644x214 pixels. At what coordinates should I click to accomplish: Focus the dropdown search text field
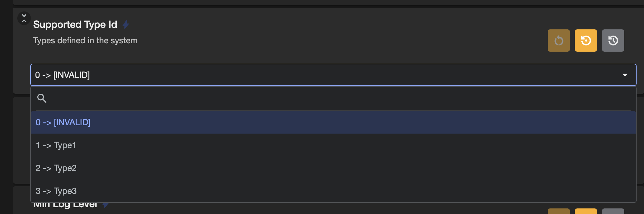[x=309, y=98]
